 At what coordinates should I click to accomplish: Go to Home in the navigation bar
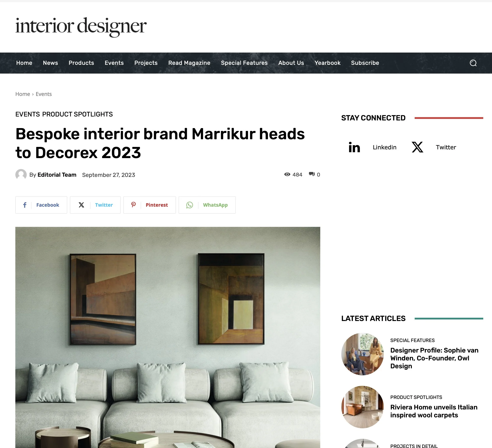point(24,63)
